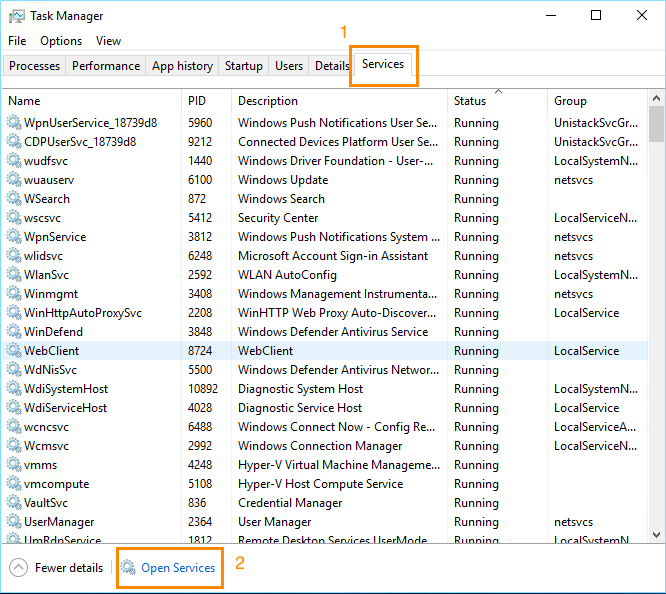Image resolution: width=666 pixels, height=594 pixels.
Task: Switch to the Details tab
Action: coord(332,66)
